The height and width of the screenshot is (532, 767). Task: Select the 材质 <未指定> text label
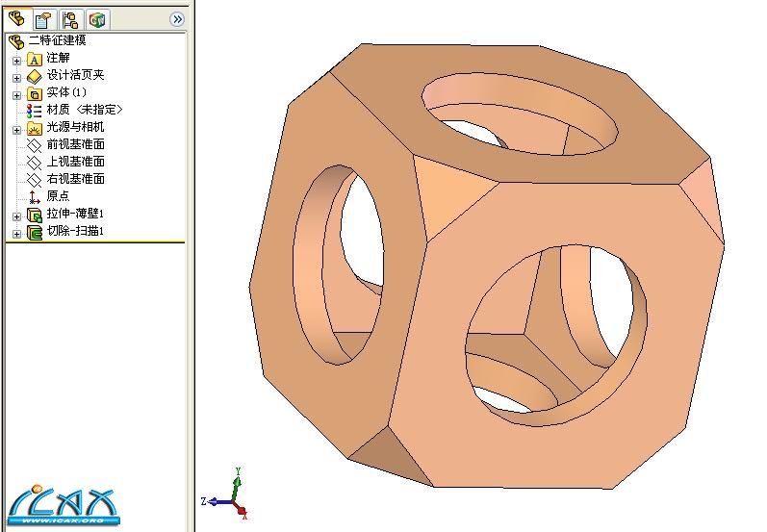point(85,110)
